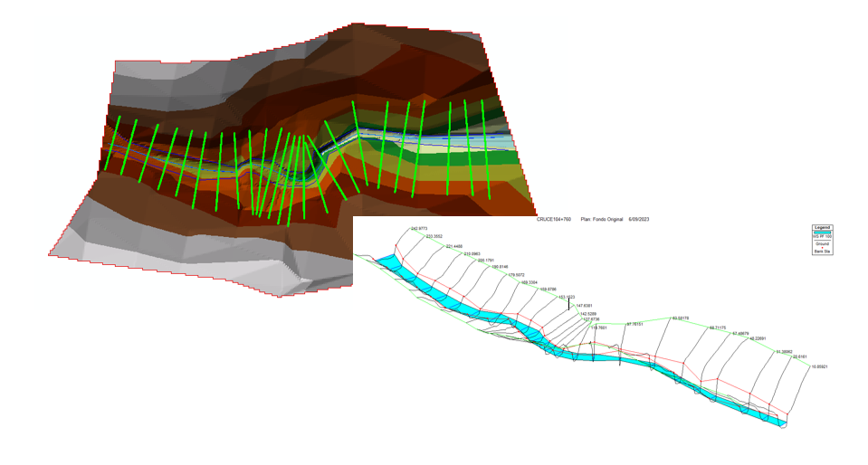868x465 pixels.
Task: Click the Ground entry in the legend
Action: [822, 244]
